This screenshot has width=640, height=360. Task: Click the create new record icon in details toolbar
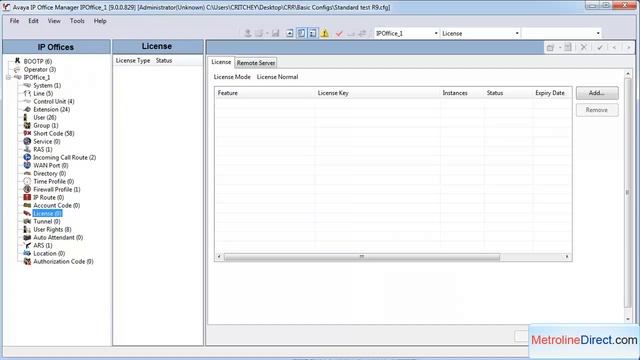[550, 48]
